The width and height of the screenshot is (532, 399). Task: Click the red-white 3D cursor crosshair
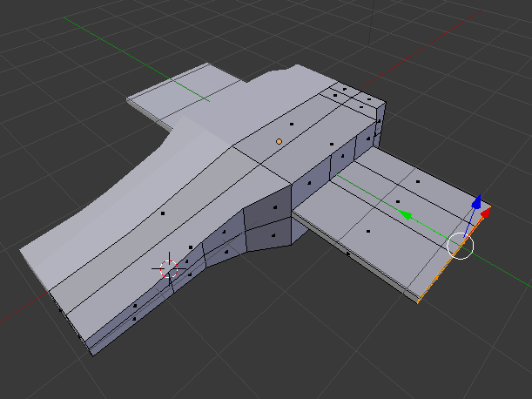[169, 269]
